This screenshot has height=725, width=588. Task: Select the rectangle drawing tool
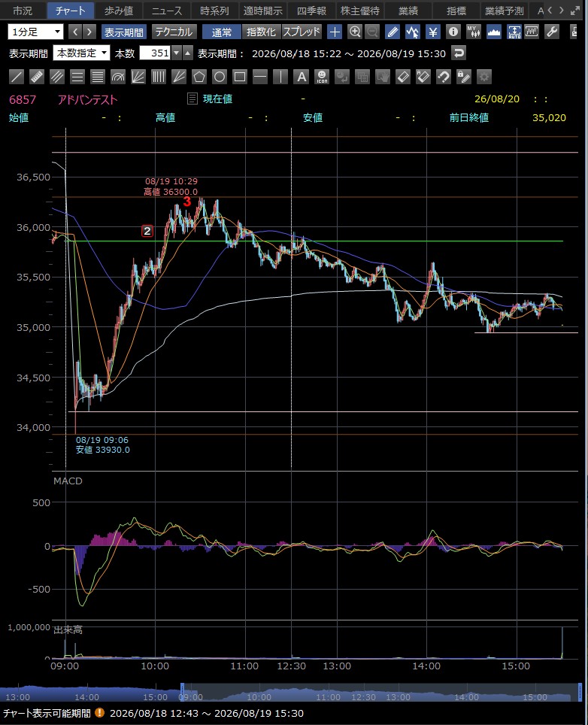[x=240, y=77]
